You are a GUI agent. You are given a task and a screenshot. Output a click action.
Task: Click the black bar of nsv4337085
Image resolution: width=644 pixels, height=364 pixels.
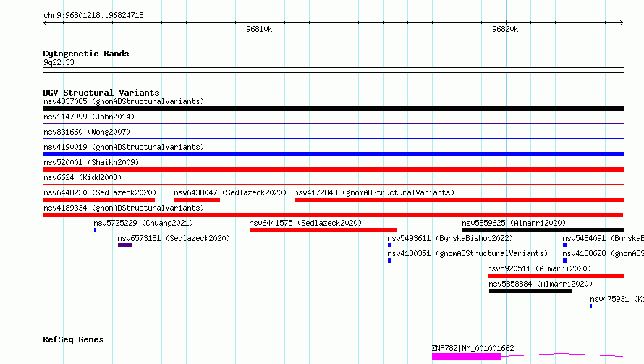point(333,109)
